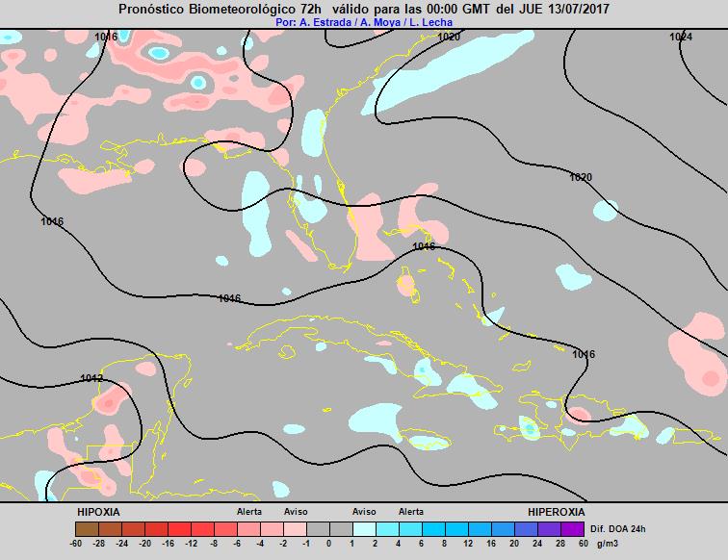Click the -16 legend value
Viewport: 728px width, 560px height.
point(169,544)
